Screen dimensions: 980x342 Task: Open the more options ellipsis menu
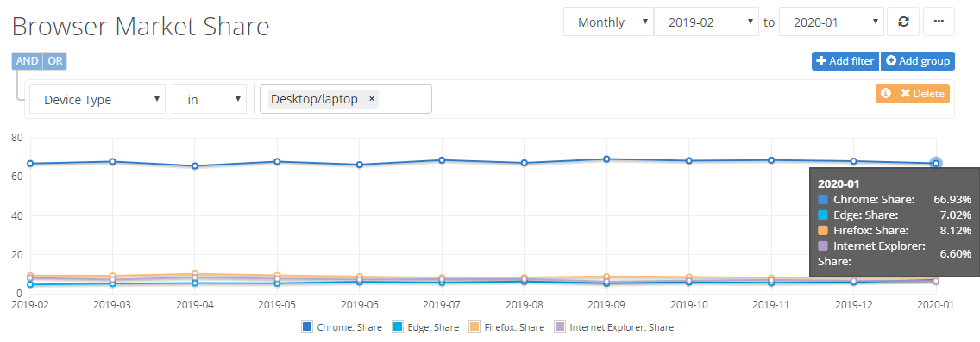[x=938, y=22]
